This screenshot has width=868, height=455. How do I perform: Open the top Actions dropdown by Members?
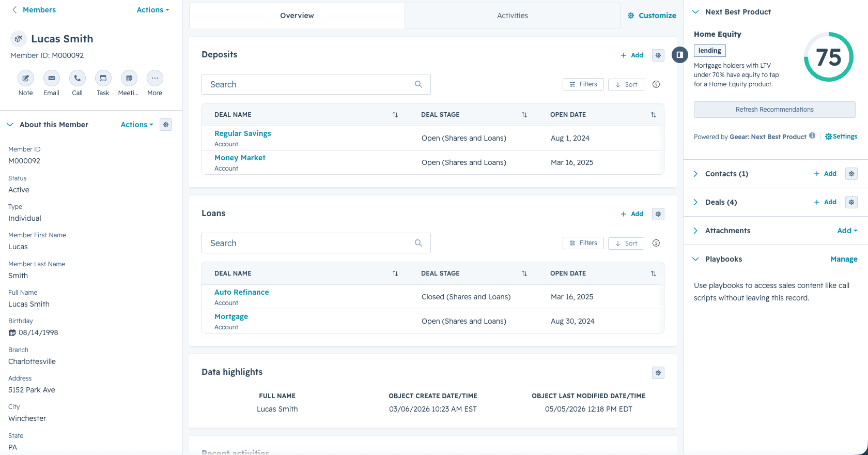153,10
